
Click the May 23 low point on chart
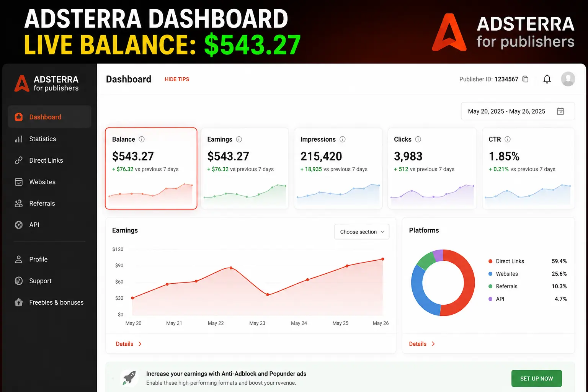click(x=268, y=295)
